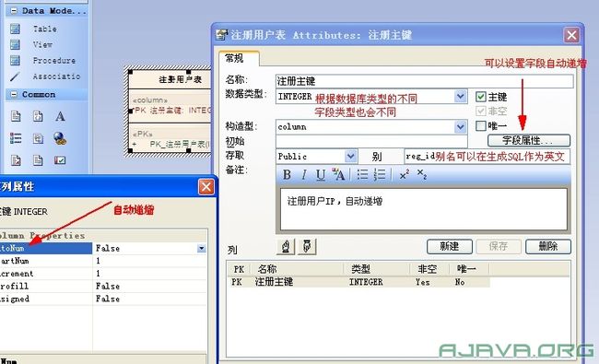Click the attributes dialog title icon

221,35
